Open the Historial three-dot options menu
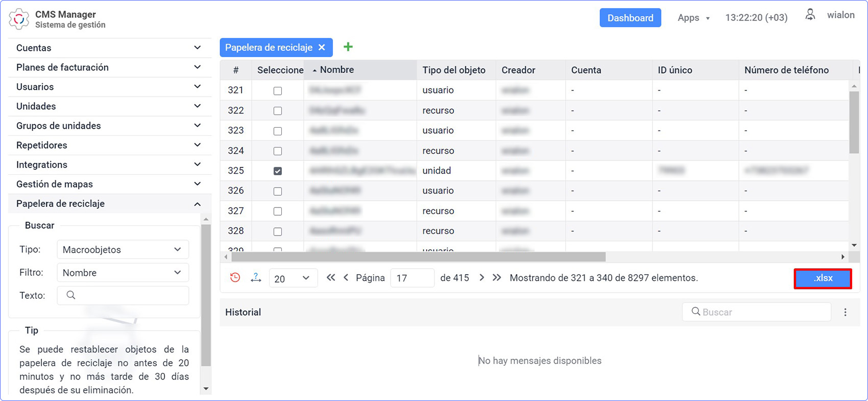This screenshot has width=868, height=401. [x=845, y=312]
